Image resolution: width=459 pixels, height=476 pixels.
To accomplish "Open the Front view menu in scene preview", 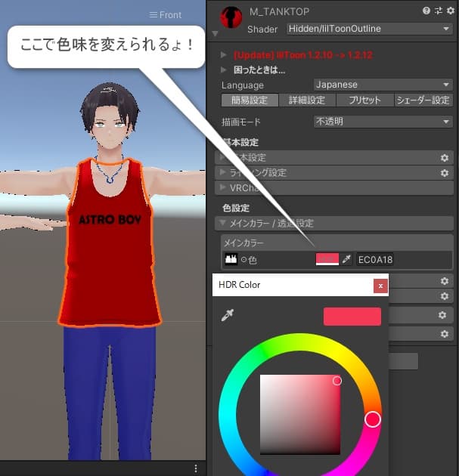I will (x=166, y=15).
